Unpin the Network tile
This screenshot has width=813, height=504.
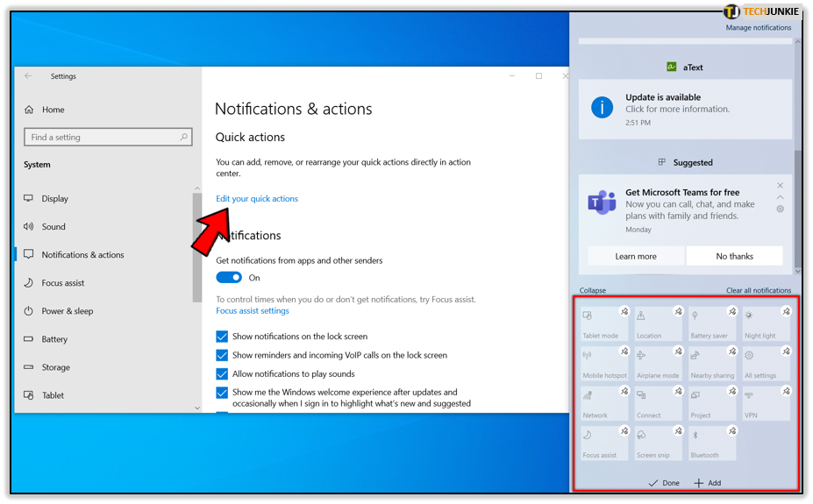point(624,391)
